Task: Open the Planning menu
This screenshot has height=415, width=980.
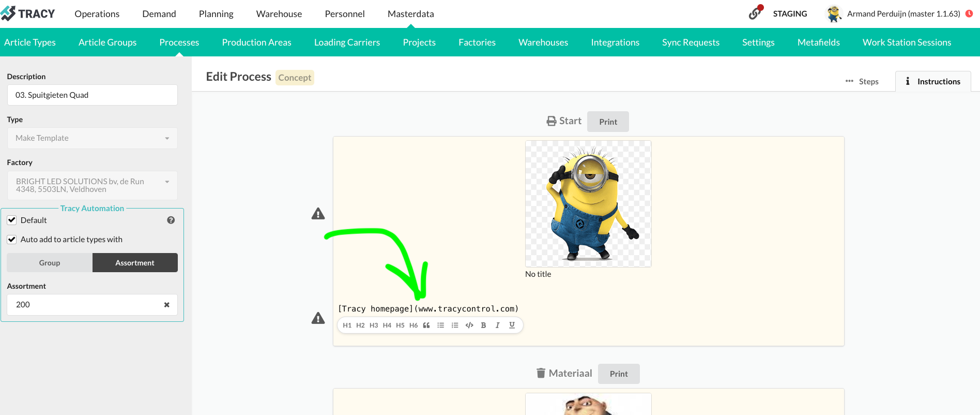Action: 216,14
